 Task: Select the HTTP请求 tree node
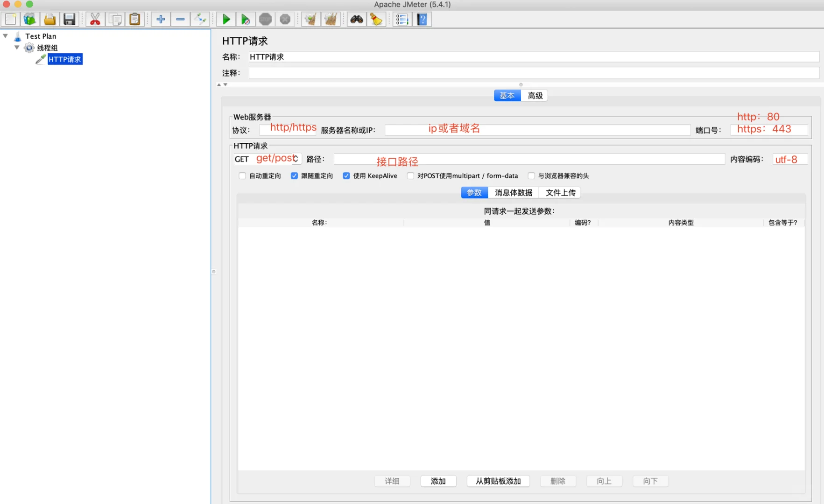65,59
